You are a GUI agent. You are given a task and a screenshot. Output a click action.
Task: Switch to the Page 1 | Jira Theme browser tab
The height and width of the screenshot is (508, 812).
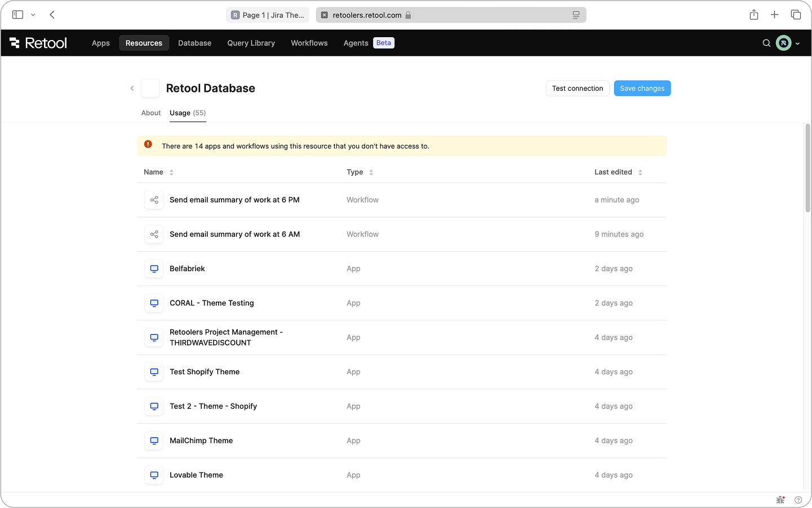pyautogui.click(x=268, y=15)
